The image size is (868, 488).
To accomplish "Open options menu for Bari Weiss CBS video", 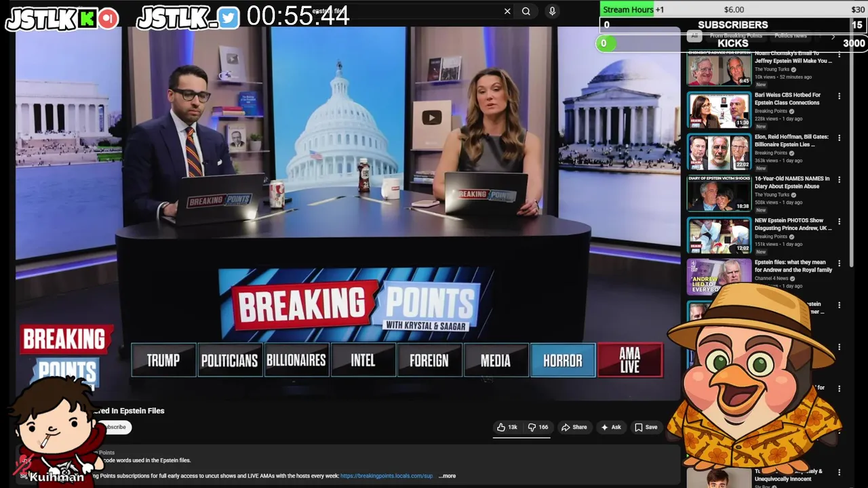I will click(x=839, y=96).
